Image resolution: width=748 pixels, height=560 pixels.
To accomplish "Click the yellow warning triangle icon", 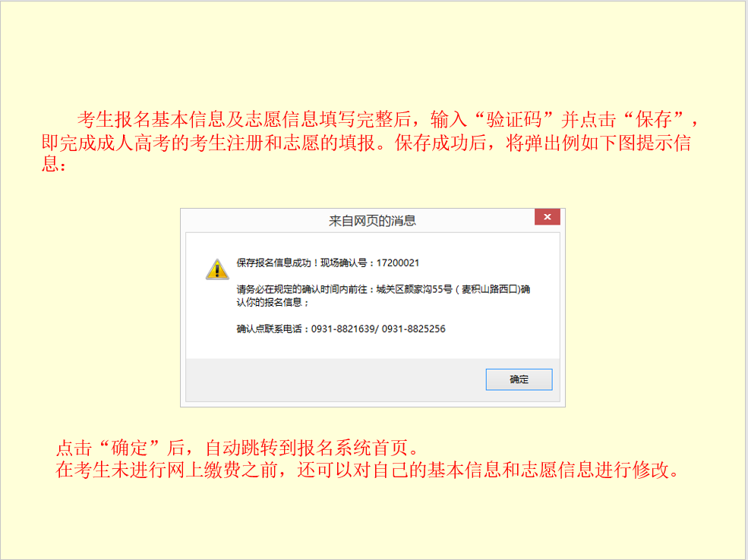I will (217, 269).
